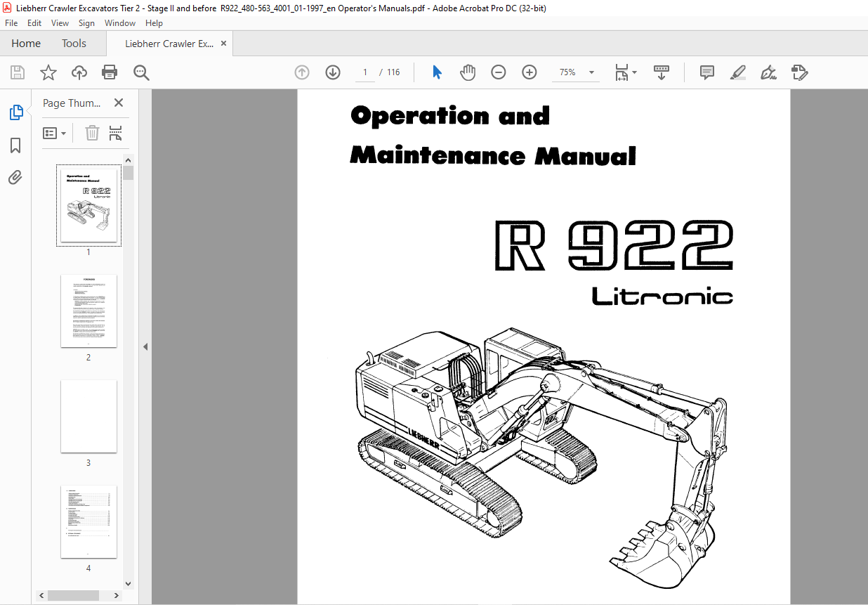868x605 pixels.
Task: Go to next page arrow
Action: coord(333,72)
